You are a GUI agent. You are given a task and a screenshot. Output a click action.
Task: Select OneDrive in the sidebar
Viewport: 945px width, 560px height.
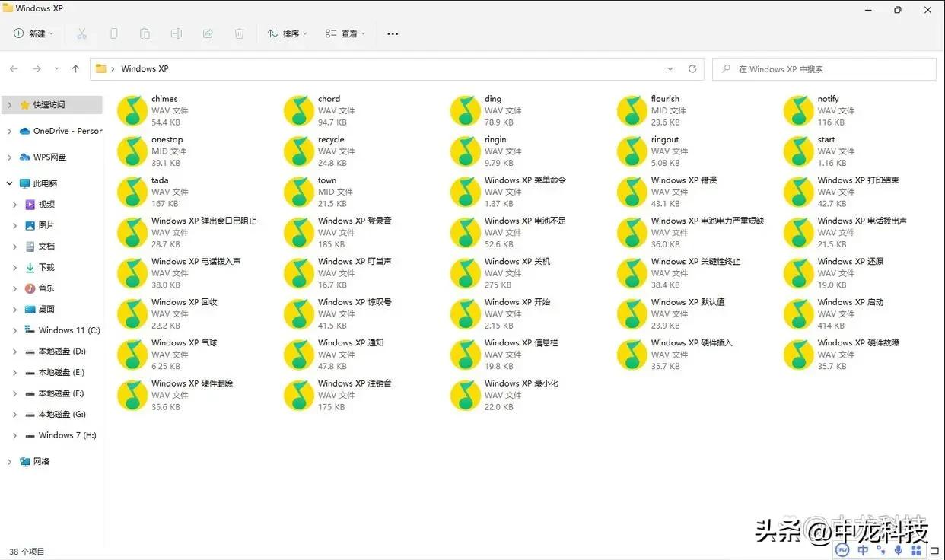[x=57, y=130]
